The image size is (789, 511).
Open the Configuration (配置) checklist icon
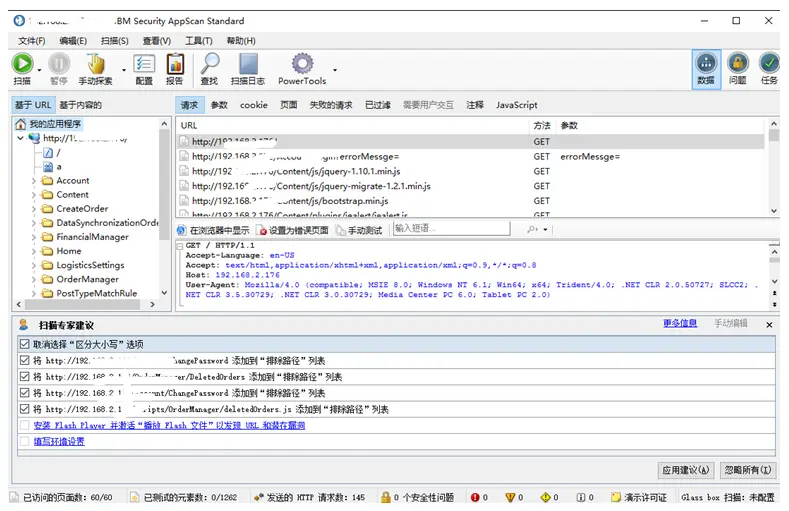[144, 64]
